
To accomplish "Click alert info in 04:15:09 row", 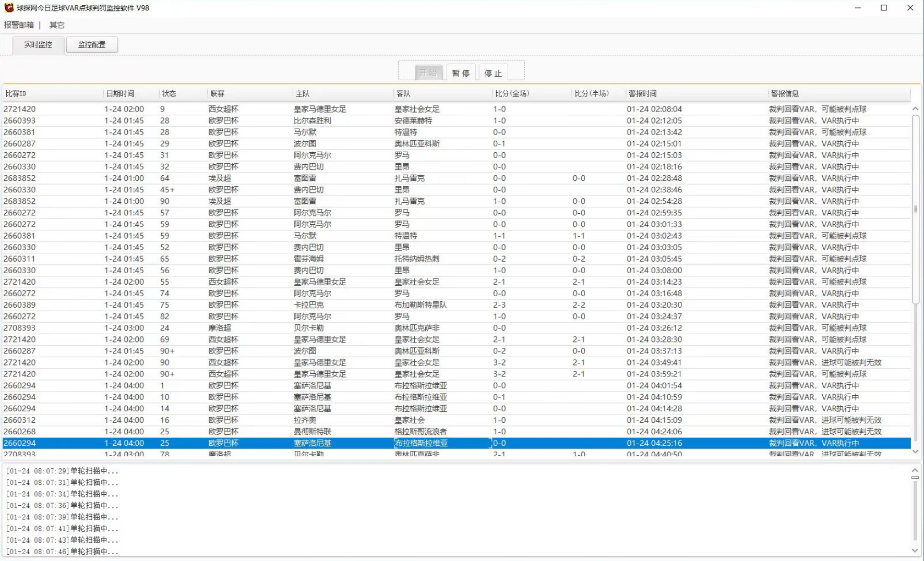I will 825,420.
